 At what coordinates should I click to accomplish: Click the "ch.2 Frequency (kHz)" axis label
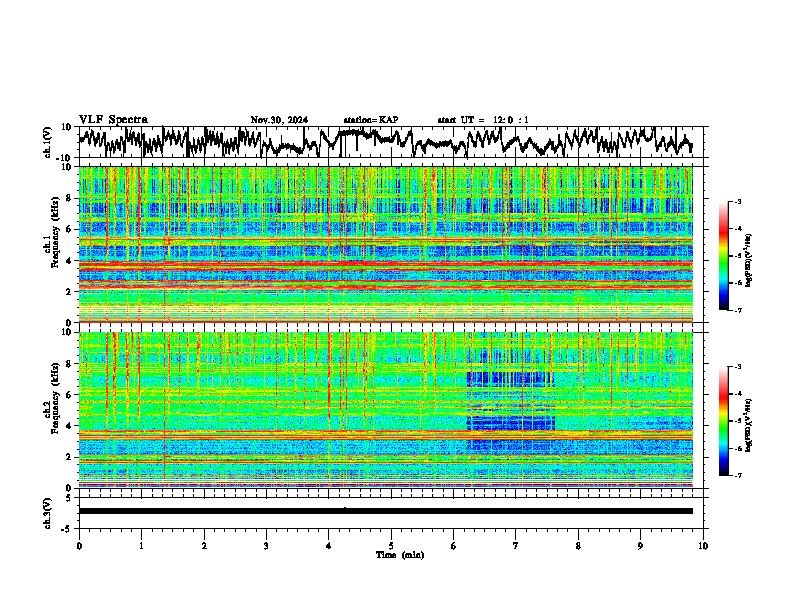tap(54, 397)
